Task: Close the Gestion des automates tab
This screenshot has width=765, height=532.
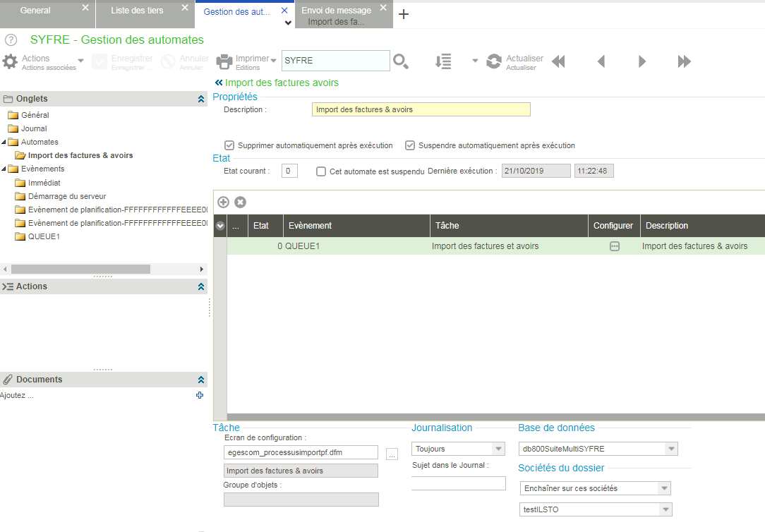Action: coord(284,11)
